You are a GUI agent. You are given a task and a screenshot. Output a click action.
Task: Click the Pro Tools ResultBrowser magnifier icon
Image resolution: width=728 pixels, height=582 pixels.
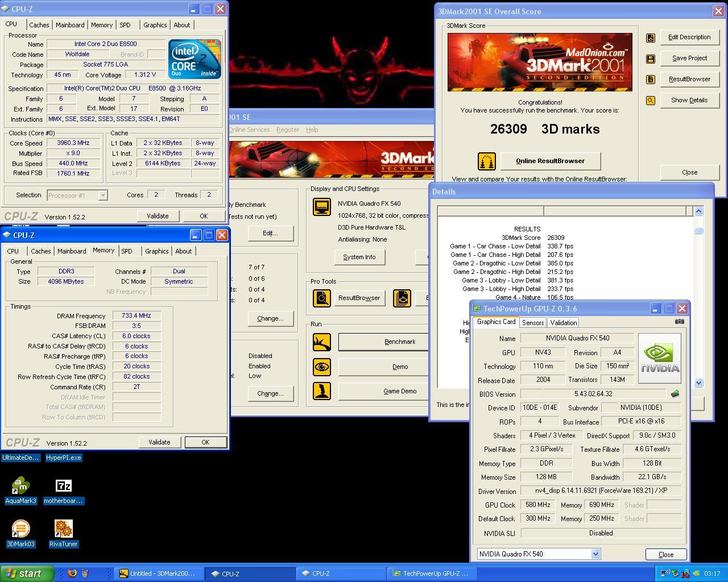pyautogui.click(x=322, y=298)
